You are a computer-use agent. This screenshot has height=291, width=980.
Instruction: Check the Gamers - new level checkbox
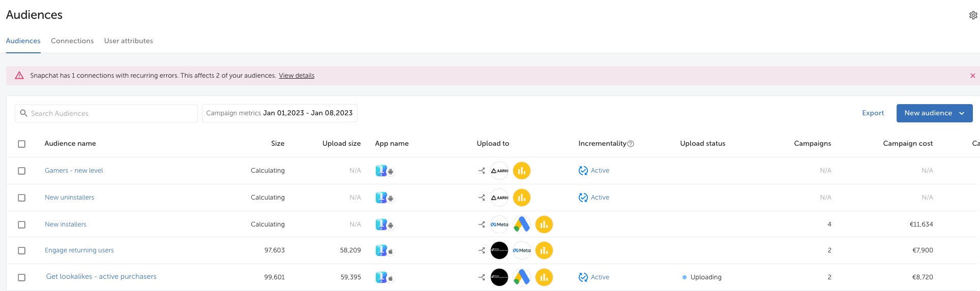[x=22, y=171]
